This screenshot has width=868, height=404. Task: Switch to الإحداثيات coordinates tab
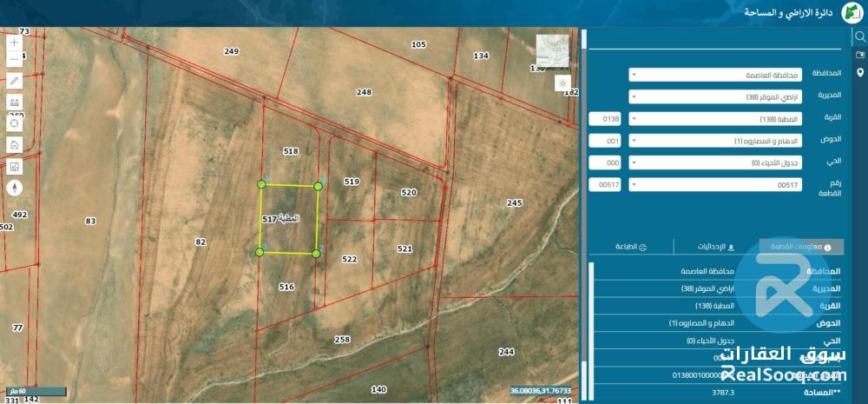tap(716, 247)
